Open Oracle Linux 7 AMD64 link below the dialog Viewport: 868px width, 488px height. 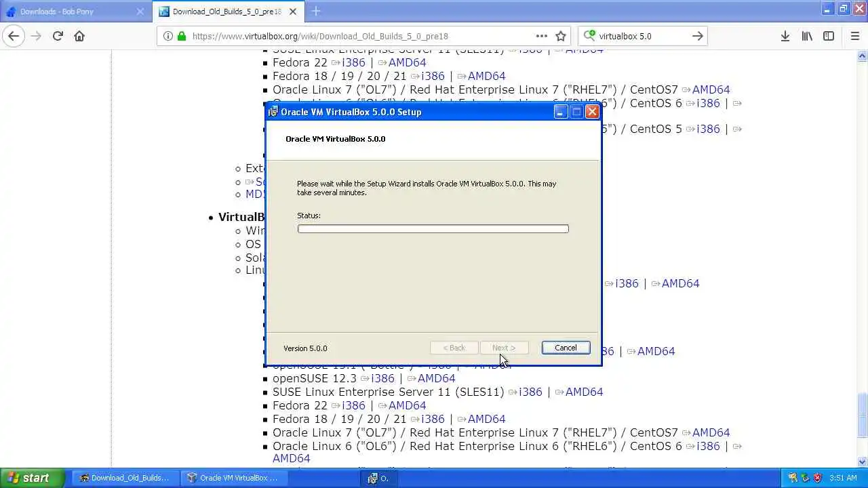pyautogui.click(x=711, y=432)
